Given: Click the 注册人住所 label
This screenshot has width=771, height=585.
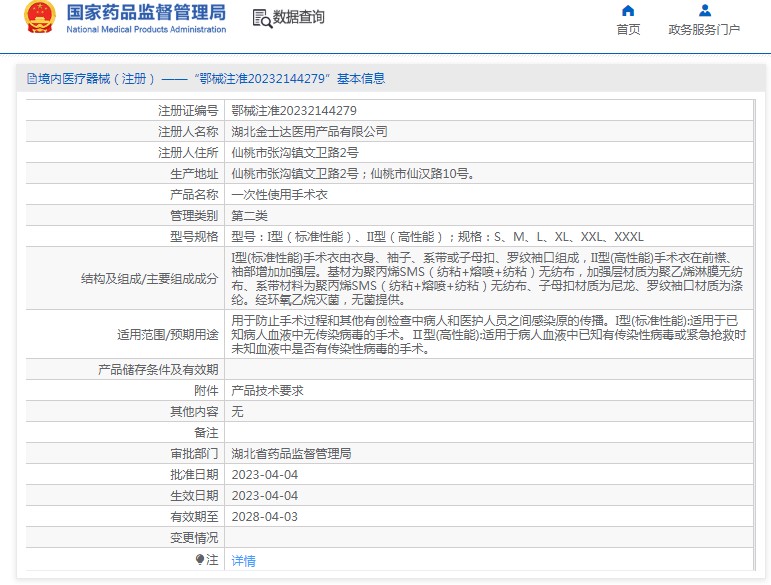Looking at the screenshot, I should tap(188, 153).
